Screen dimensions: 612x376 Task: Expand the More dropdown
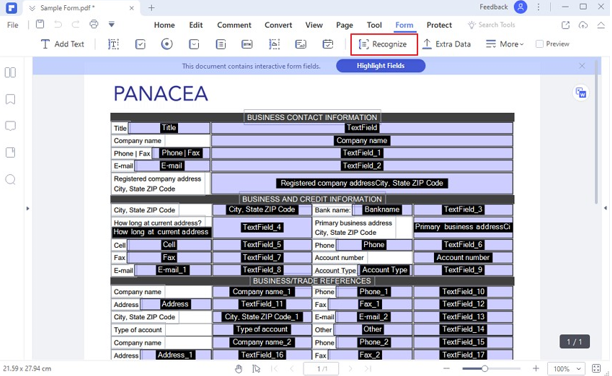504,44
